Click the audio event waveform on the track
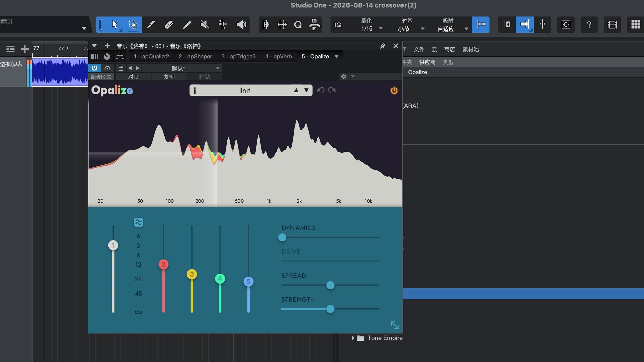 (x=60, y=72)
